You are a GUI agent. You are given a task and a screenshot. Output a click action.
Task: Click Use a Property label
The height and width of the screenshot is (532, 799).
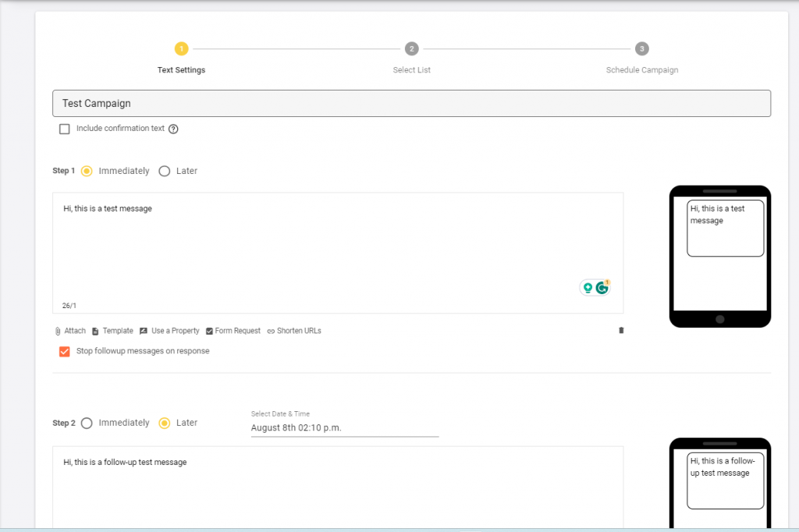tap(176, 331)
